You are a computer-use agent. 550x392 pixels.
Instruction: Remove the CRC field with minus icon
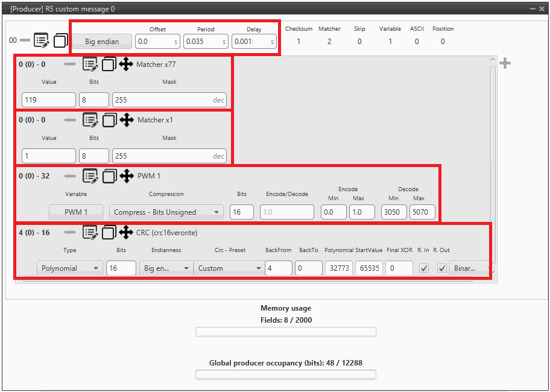[x=71, y=232]
